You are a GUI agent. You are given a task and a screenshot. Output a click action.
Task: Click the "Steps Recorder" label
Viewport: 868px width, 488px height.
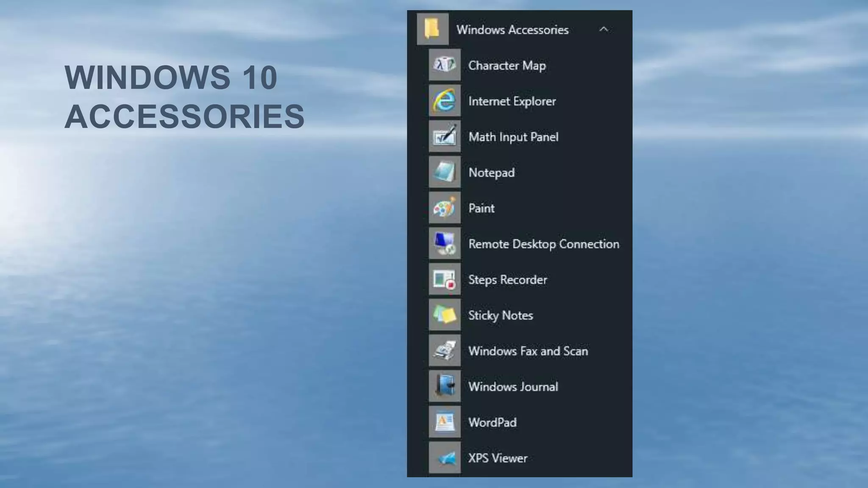(508, 280)
